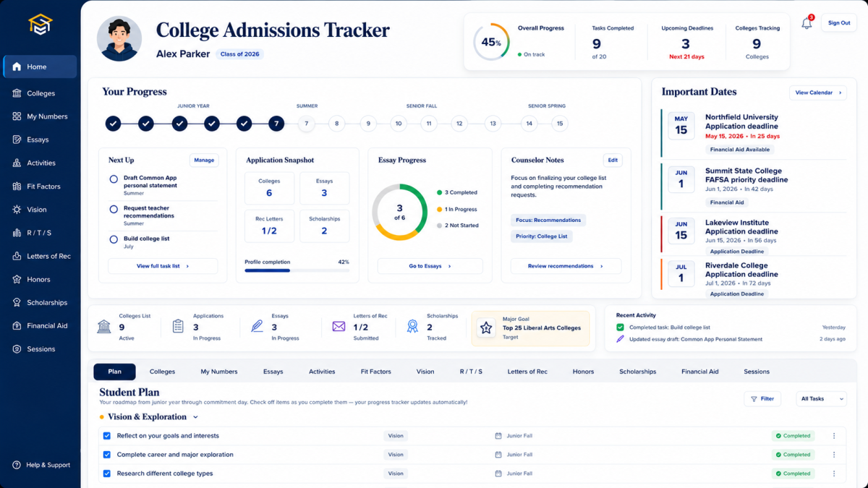Toggle completed milestone step 2 checkmark
868x488 pixels.
pos(146,124)
